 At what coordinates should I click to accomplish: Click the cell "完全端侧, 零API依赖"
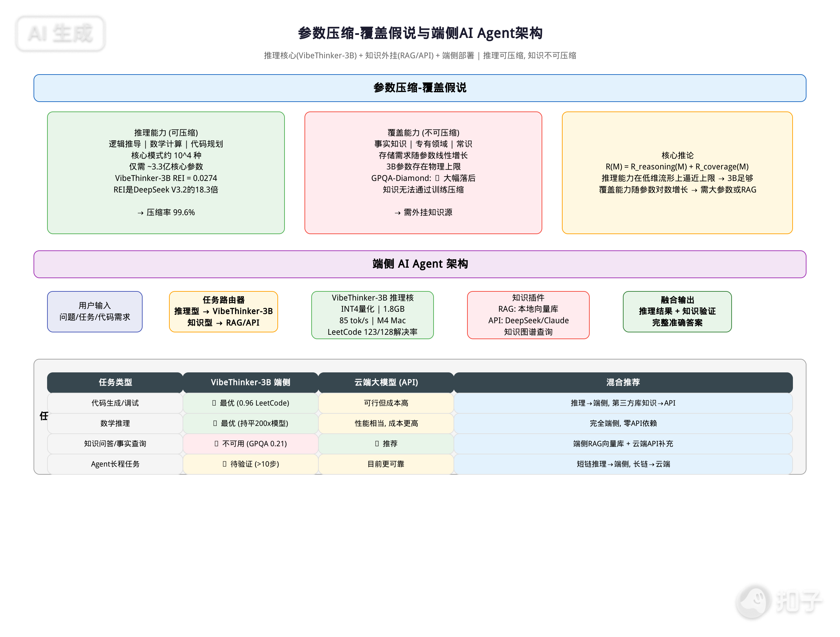[623, 424]
